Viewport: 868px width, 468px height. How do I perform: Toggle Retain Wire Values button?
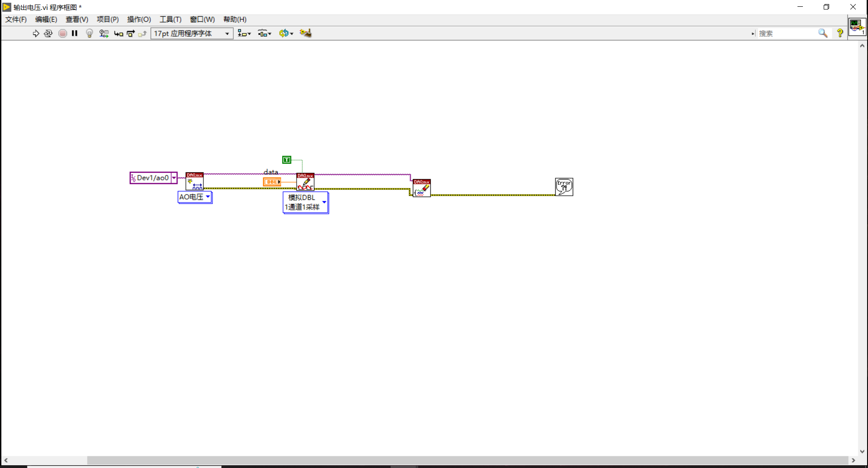click(x=104, y=33)
